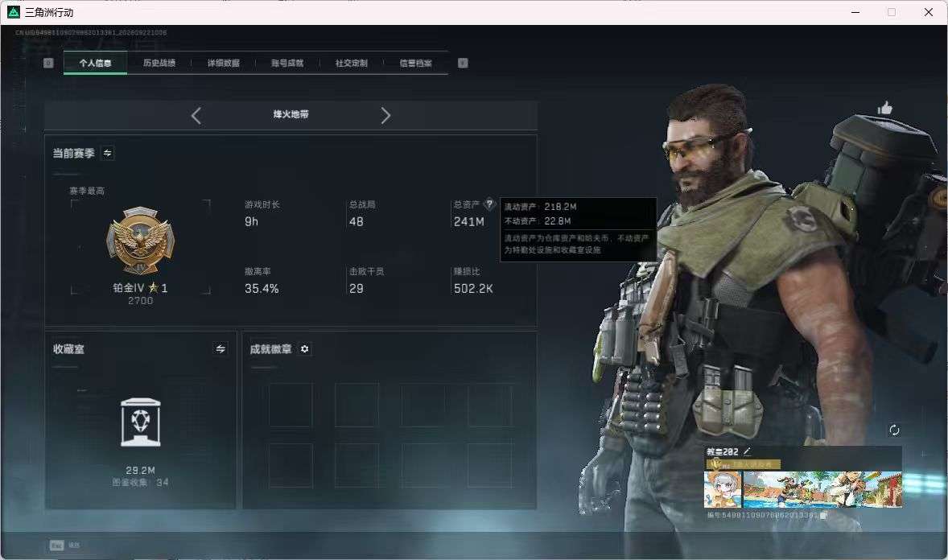Copy the player ID with copy icon

pos(823,515)
